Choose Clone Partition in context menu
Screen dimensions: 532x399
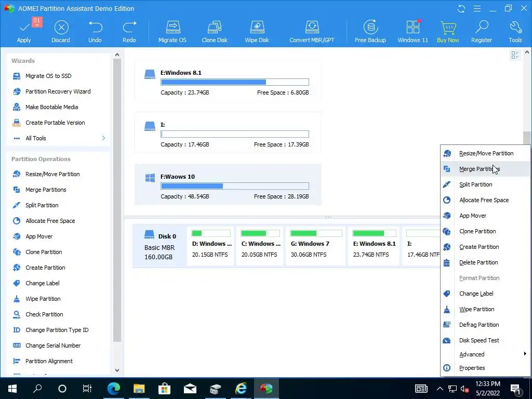(x=486, y=231)
